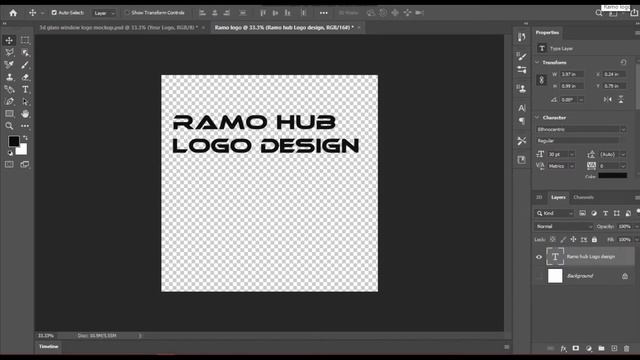Open the Paragraph panel from the dock
Image resolution: width=640 pixels, height=360 pixels.
[522, 121]
